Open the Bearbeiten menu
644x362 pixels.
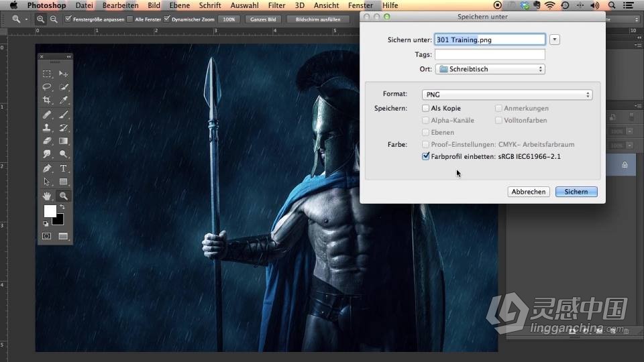[x=120, y=5]
